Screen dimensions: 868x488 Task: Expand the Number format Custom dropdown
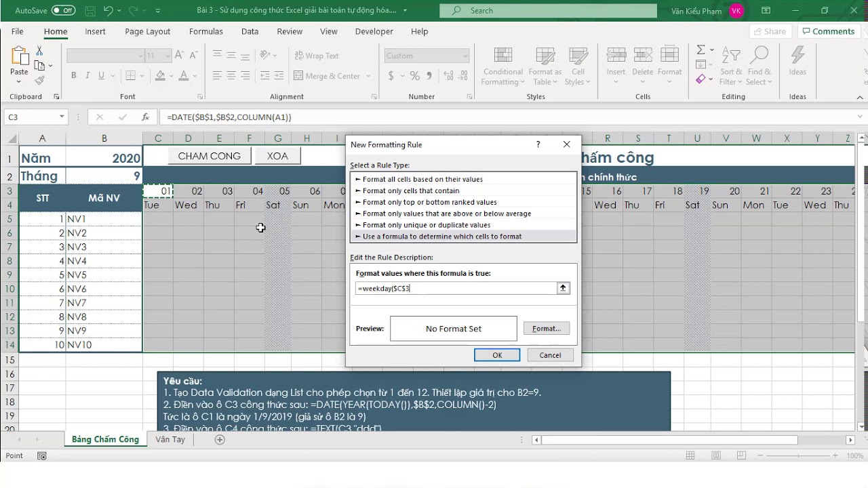pyautogui.click(x=465, y=56)
